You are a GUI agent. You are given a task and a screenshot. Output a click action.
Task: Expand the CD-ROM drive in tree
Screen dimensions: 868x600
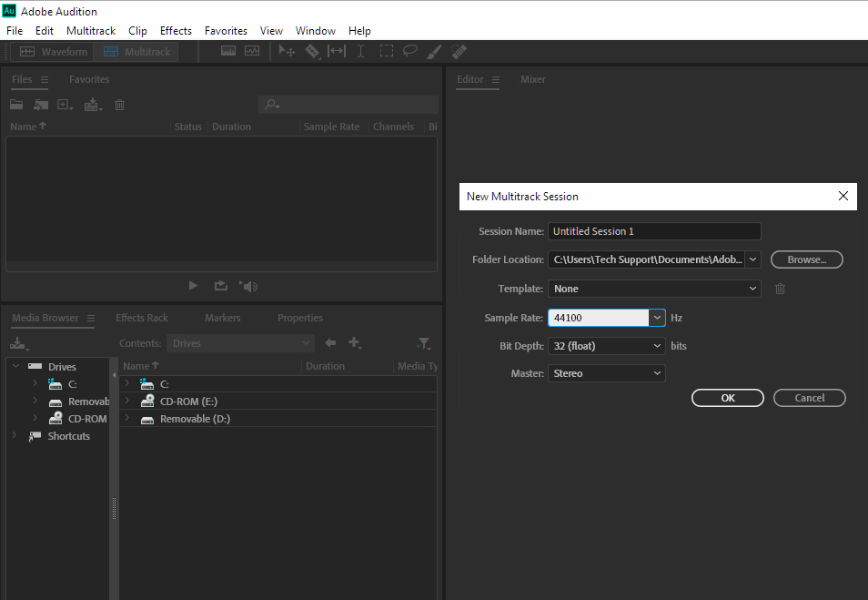(x=35, y=418)
